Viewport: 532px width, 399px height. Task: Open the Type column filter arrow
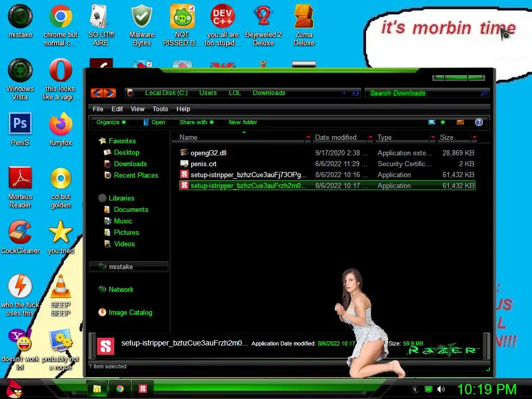(433, 137)
